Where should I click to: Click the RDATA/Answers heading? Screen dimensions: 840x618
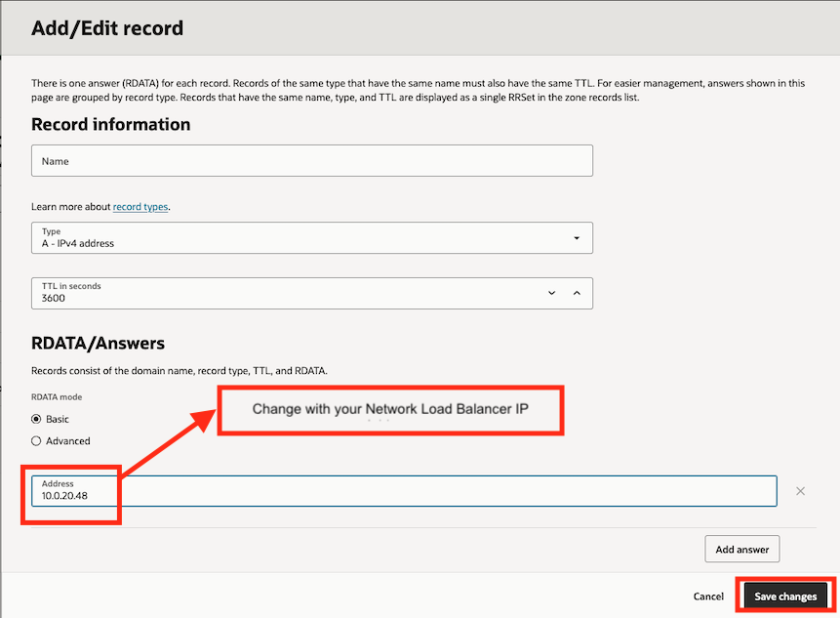pyautogui.click(x=98, y=343)
